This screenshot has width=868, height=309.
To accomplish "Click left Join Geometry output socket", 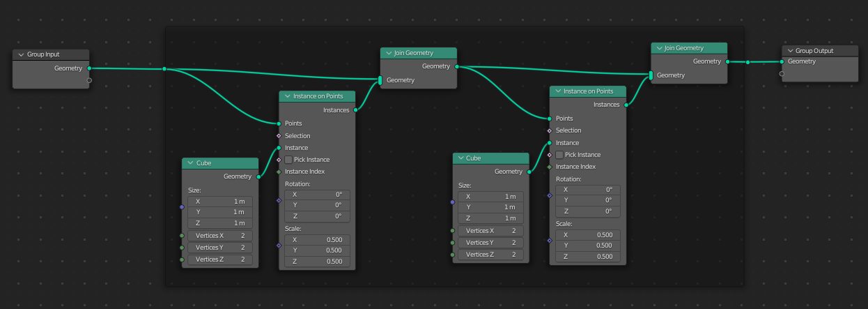I will pyautogui.click(x=457, y=66).
